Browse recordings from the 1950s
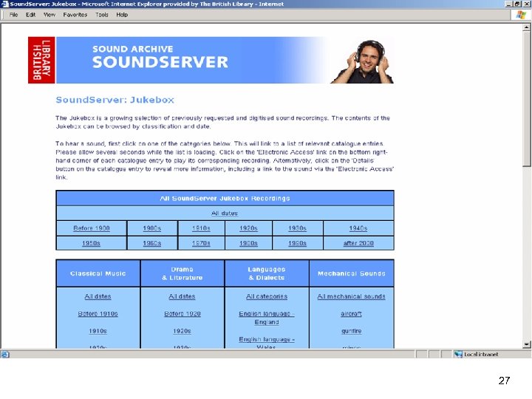532x399 pixels. click(x=91, y=243)
